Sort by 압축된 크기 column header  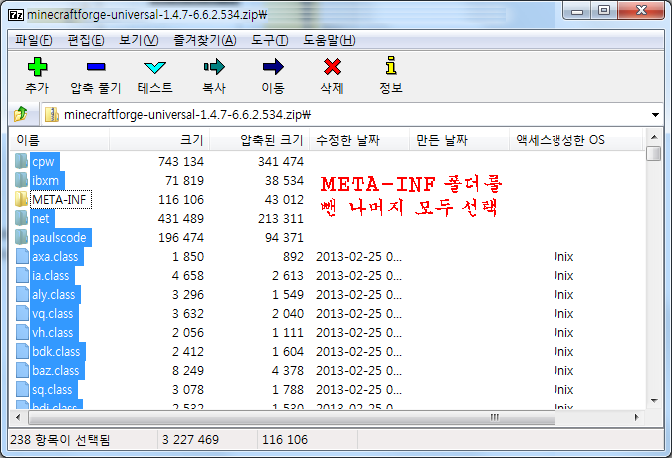point(259,140)
